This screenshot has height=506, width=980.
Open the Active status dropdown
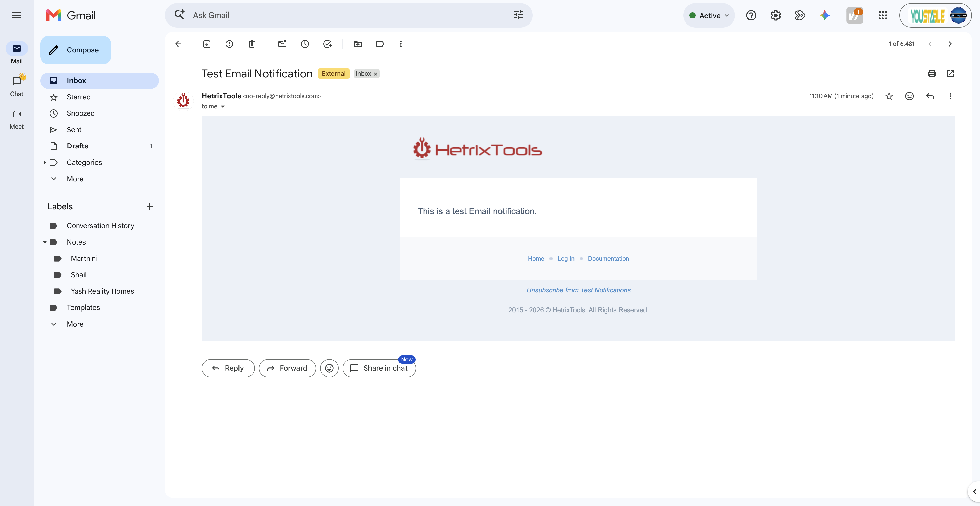point(709,15)
